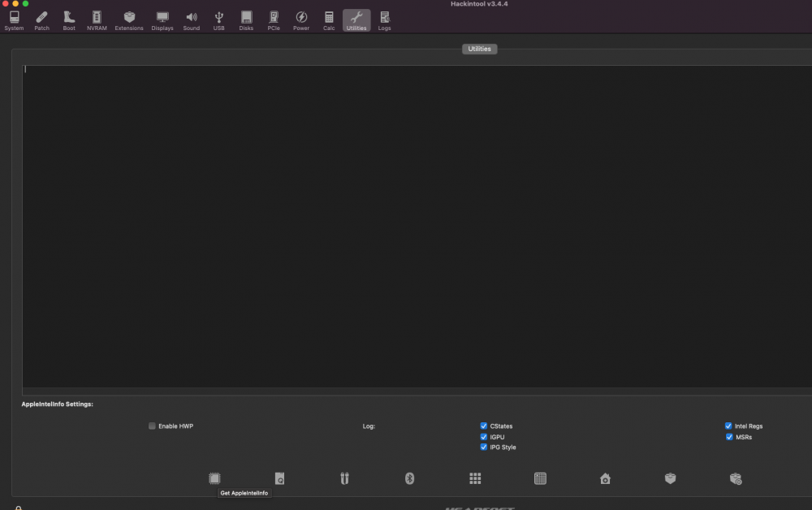Open the PCIe section
The width and height of the screenshot is (812, 510).
pos(274,21)
